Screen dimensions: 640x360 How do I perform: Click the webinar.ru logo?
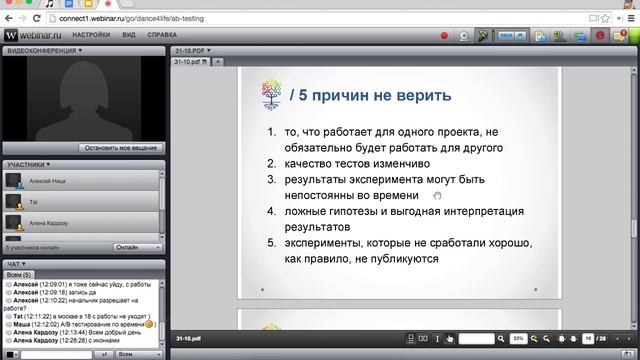point(33,35)
